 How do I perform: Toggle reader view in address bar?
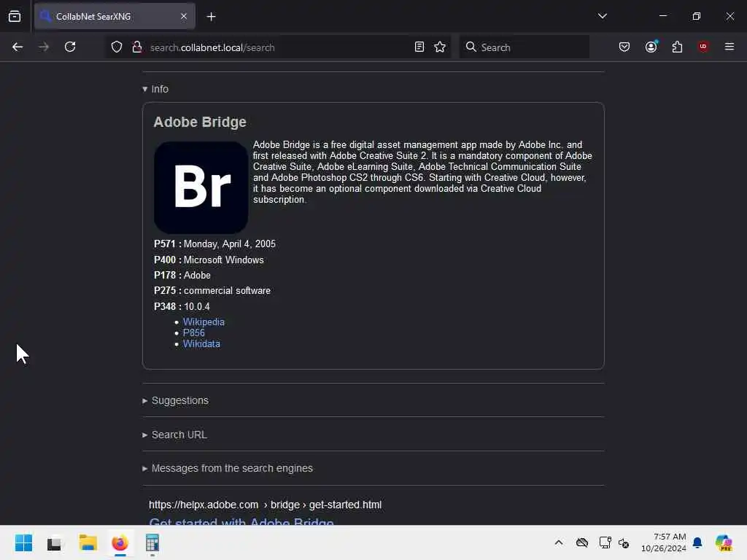pos(419,47)
